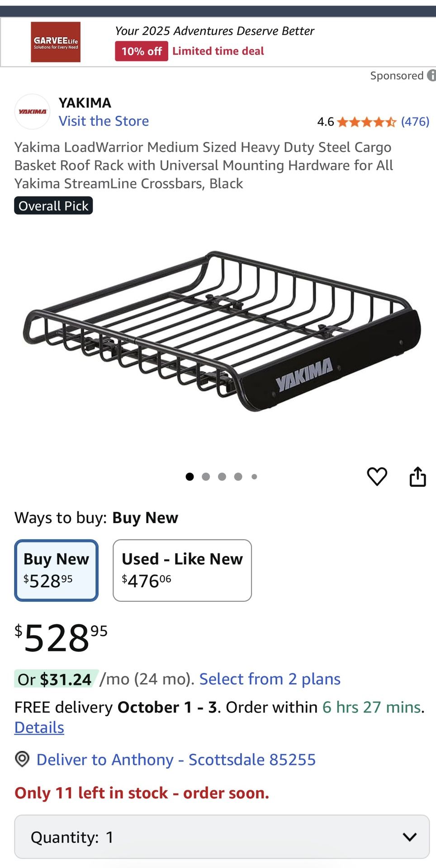
Task: Select the Buy New option
Action: point(57,570)
